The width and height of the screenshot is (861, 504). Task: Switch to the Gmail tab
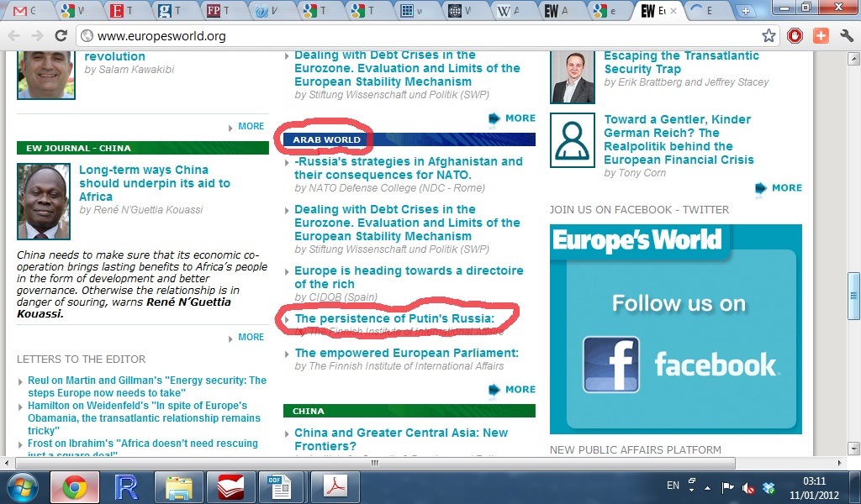(x=25, y=11)
